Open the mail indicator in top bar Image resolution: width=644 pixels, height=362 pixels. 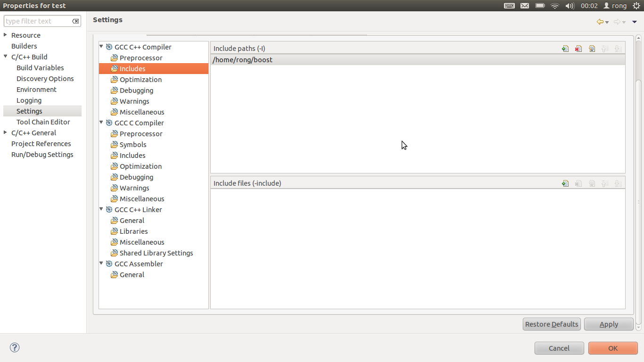pyautogui.click(x=525, y=6)
